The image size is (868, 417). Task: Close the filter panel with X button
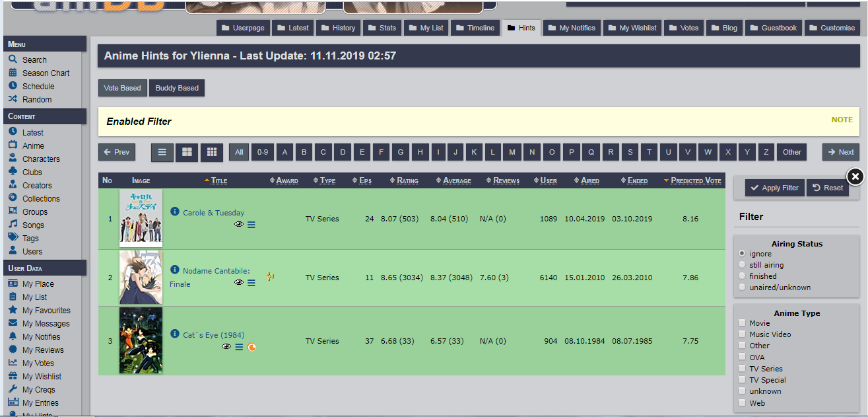(x=855, y=176)
